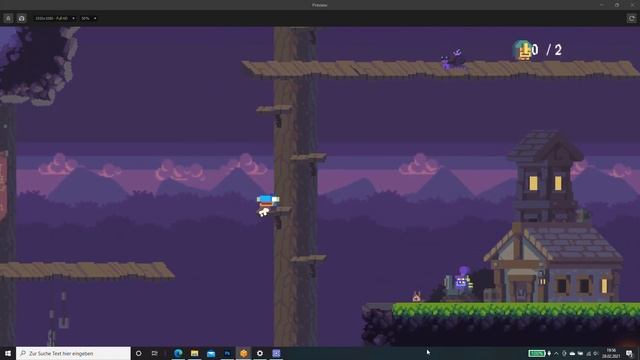The image size is (640, 360).
Task: Click the blue-capped player character
Action: point(267,205)
